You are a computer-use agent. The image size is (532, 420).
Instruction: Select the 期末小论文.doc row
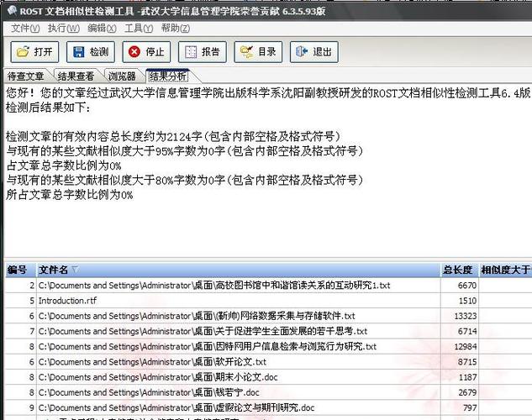(x=268, y=377)
